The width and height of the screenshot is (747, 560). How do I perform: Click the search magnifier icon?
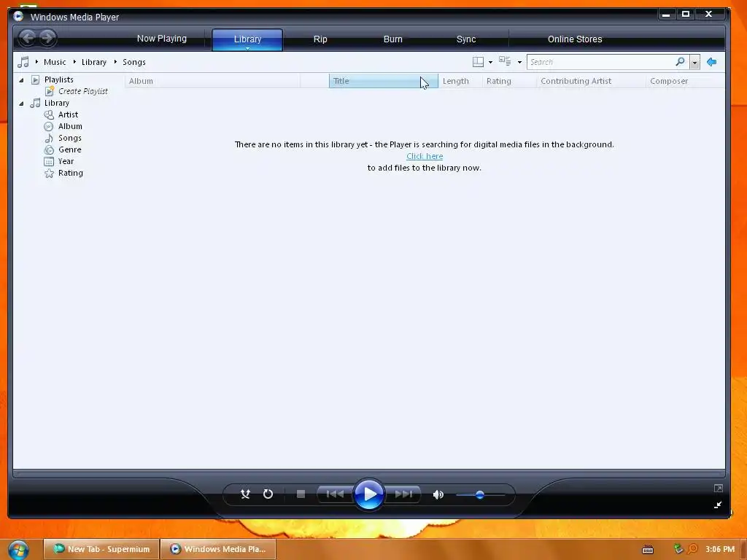pyautogui.click(x=681, y=61)
